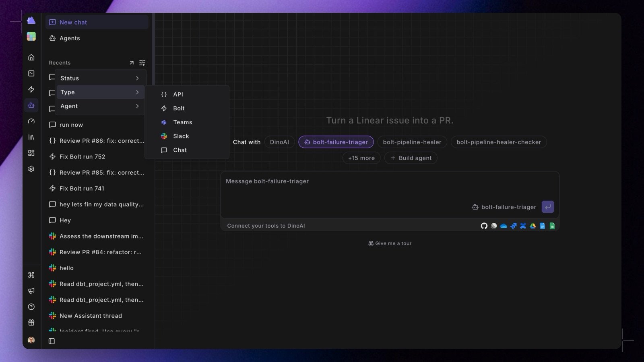Image resolution: width=644 pixels, height=362 pixels.
Task: Open the Radar gauge icon in sidebar
Action: coord(31,121)
